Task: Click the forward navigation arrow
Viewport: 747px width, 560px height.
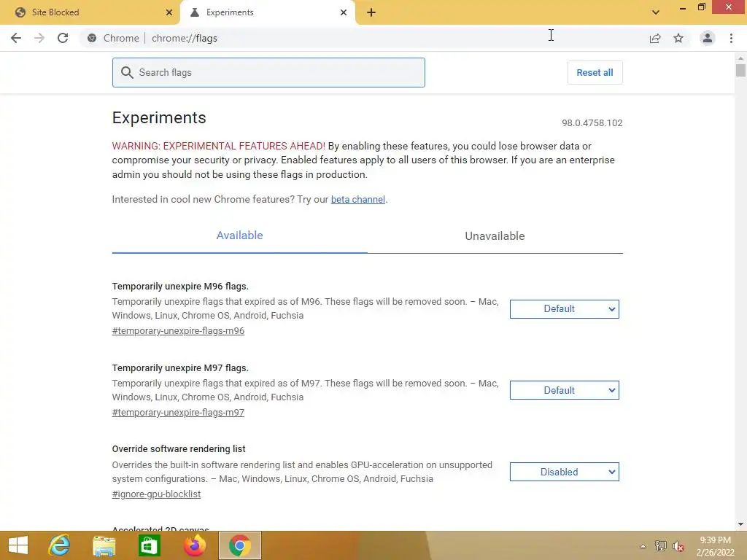Action: pyautogui.click(x=39, y=38)
